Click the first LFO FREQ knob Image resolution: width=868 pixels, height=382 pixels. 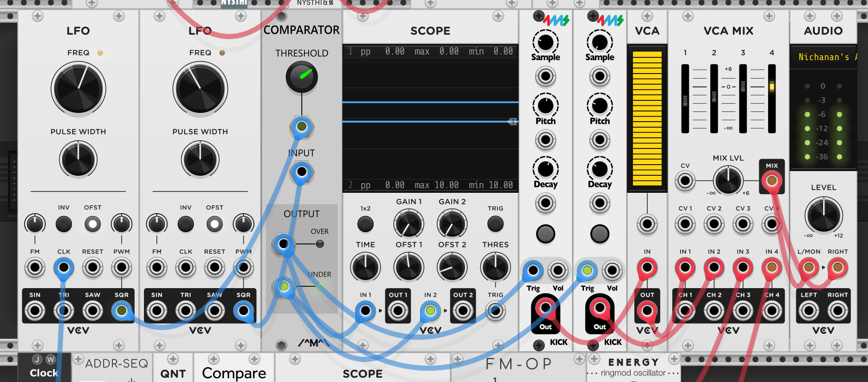tap(78, 88)
